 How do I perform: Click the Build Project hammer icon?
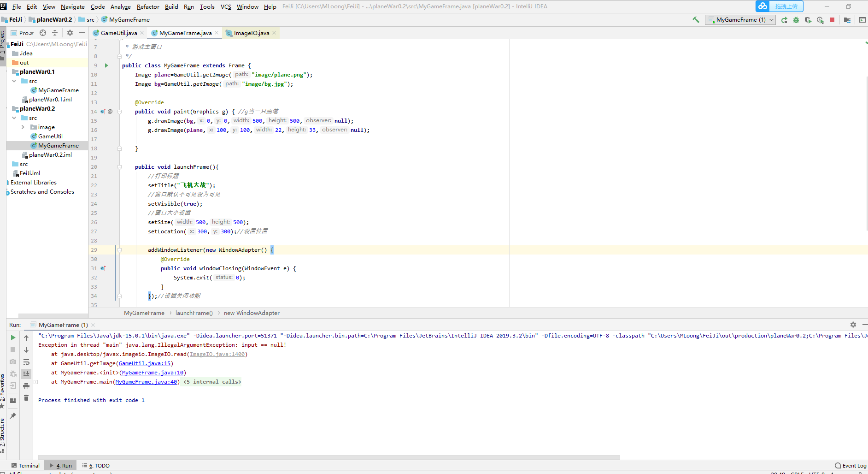[696, 20]
